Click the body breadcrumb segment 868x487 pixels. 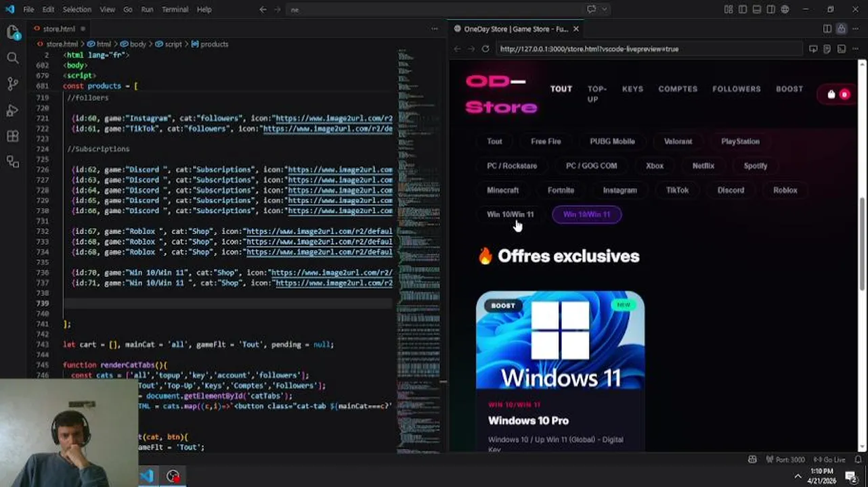138,44
